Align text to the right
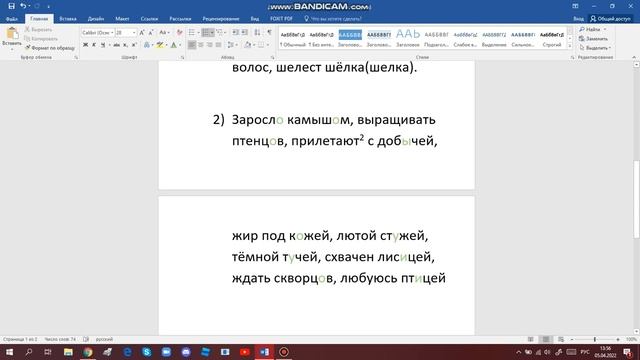This screenshot has height=360, width=640. [x=209, y=44]
